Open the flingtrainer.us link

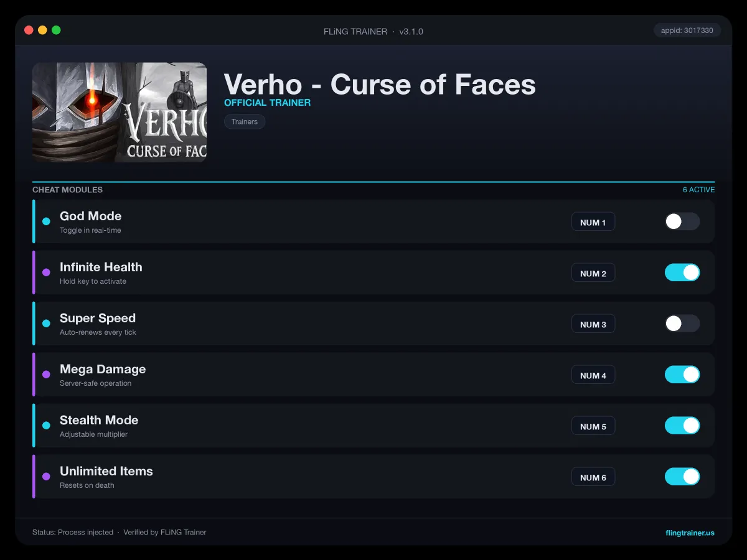(x=690, y=533)
